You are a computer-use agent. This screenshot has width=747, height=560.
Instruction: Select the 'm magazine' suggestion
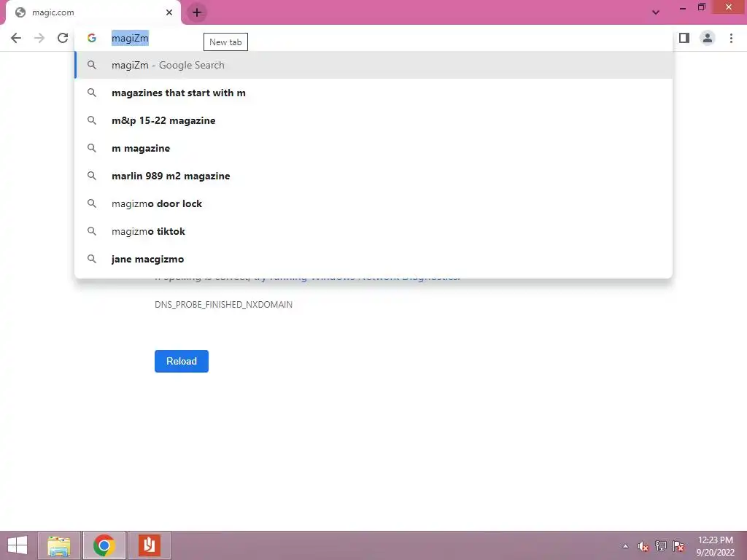pyautogui.click(x=373, y=148)
